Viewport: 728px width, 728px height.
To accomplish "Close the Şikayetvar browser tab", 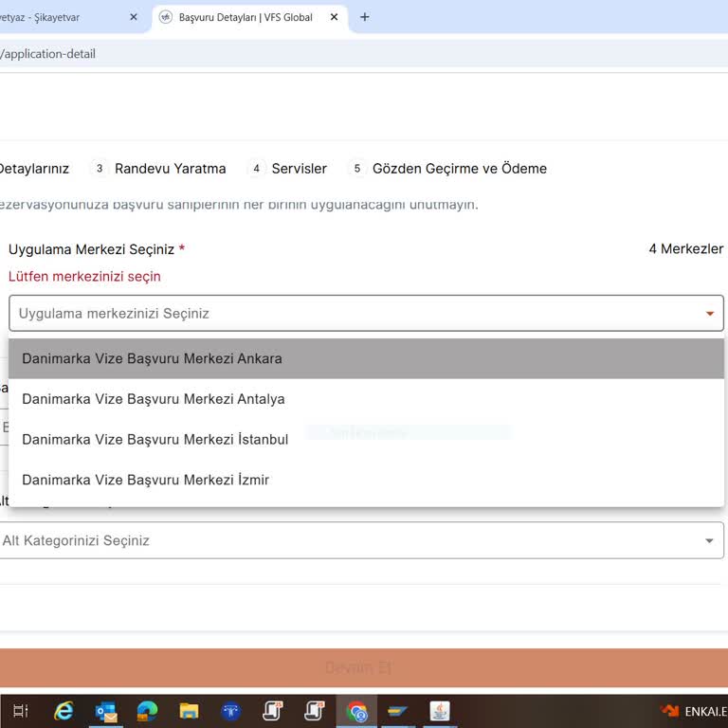I will pyautogui.click(x=133, y=17).
